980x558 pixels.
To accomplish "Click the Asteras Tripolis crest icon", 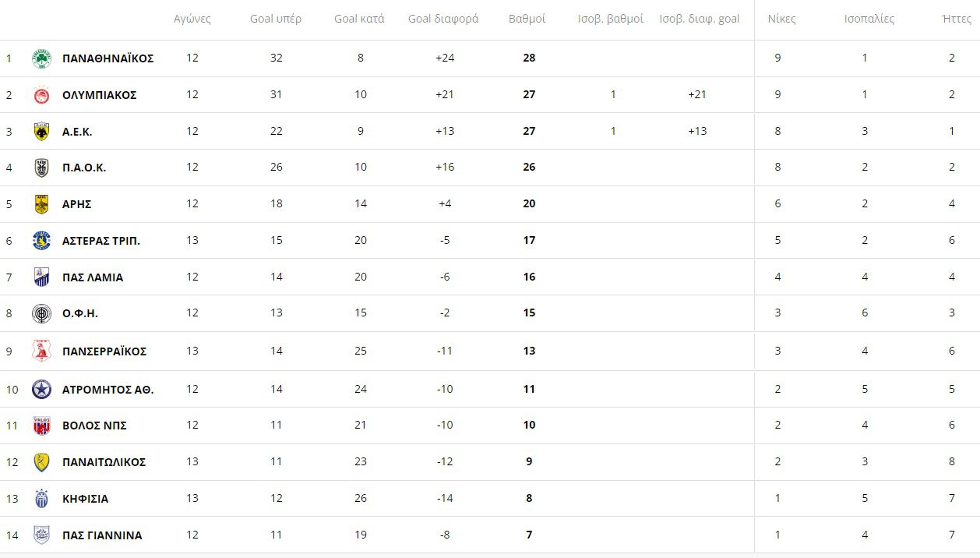I will pyautogui.click(x=41, y=241).
